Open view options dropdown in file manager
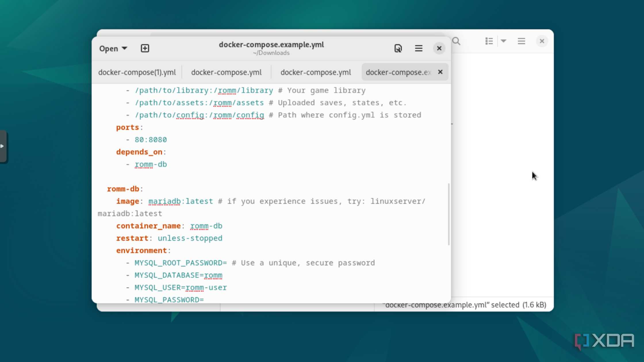This screenshot has height=362, width=644. [503, 41]
